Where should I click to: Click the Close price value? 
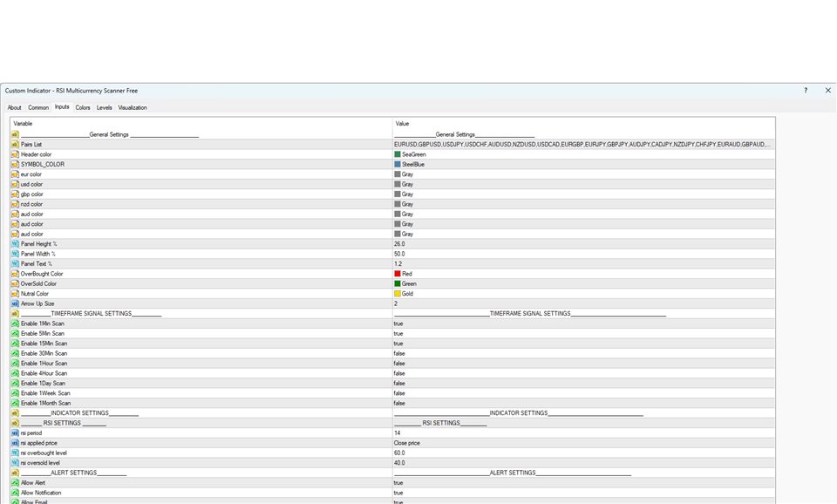[407, 443]
